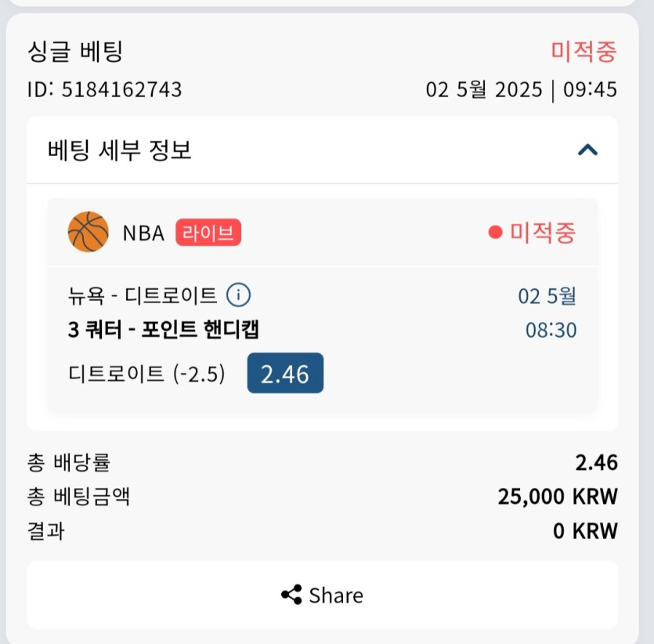654x644 pixels.
Task: Click the 결과 0 KRW value
Action: tap(585, 531)
